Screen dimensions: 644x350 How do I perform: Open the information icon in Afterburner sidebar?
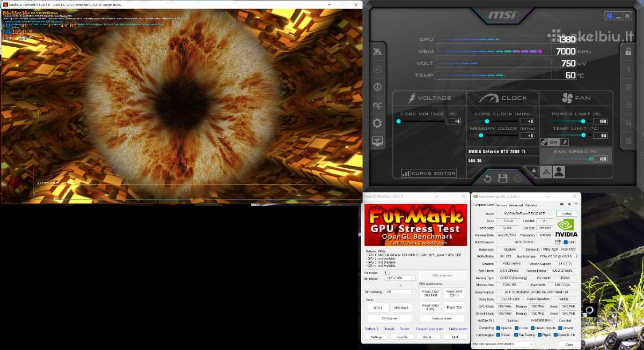point(378,87)
